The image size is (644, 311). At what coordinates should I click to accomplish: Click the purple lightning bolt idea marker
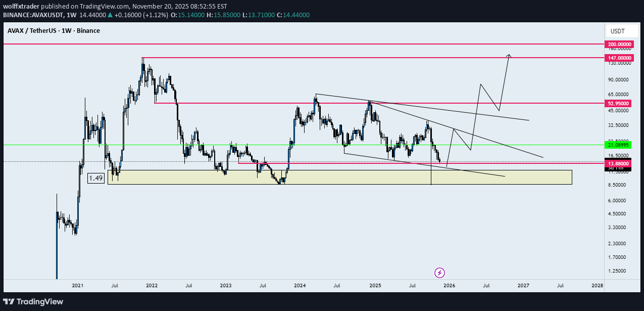coord(438,273)
